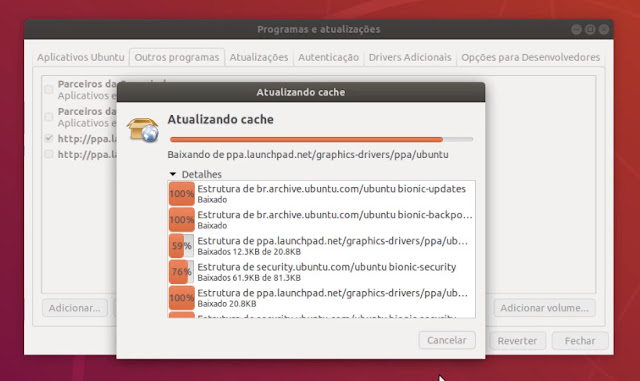
Task: Click the package globe icon in the cache dialog
Action: coord(142,130)
